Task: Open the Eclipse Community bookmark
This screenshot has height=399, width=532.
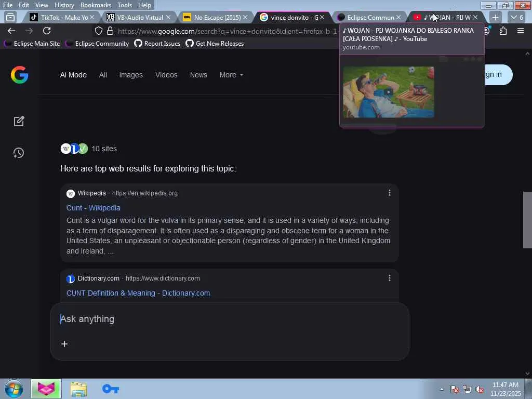Action: [x=97, y=44]
